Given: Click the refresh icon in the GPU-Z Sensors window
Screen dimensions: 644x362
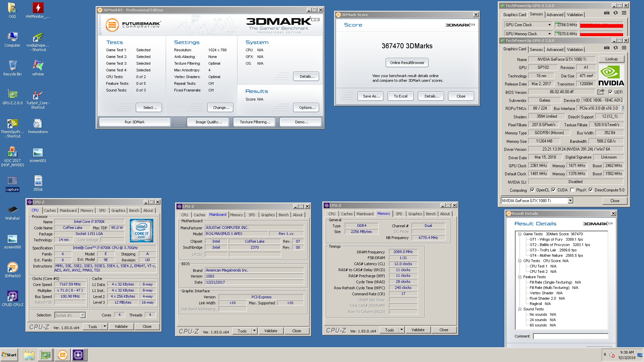Looking at the screenshot, I should 615,13.
